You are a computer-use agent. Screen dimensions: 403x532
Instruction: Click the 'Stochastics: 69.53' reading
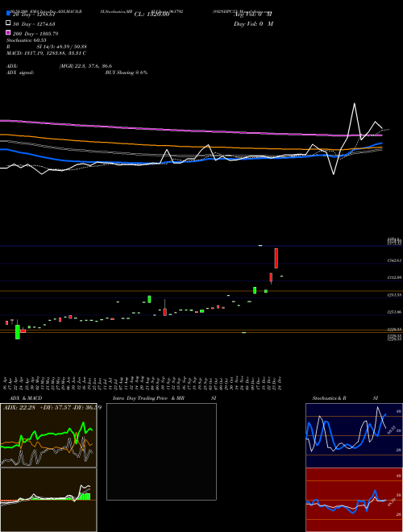tap(26, 40)
